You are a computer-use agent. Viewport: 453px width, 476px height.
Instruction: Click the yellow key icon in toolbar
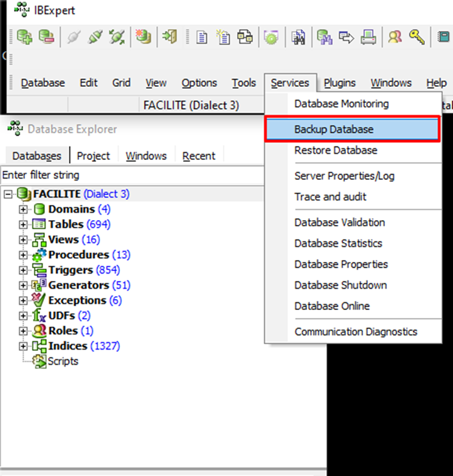tap(417, 38)
